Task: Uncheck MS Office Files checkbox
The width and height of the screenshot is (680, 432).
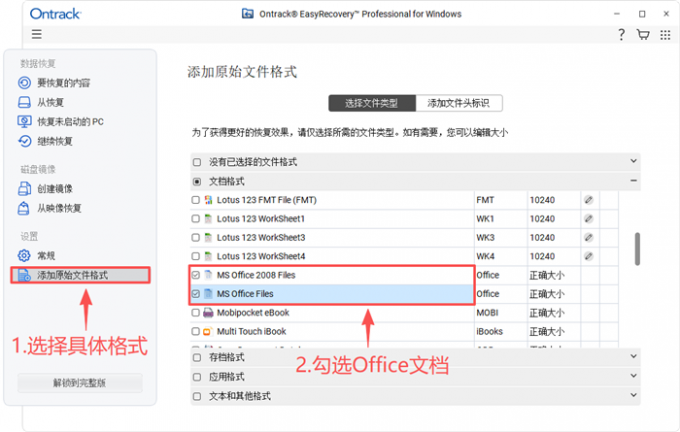Action: tap(196, 294)
